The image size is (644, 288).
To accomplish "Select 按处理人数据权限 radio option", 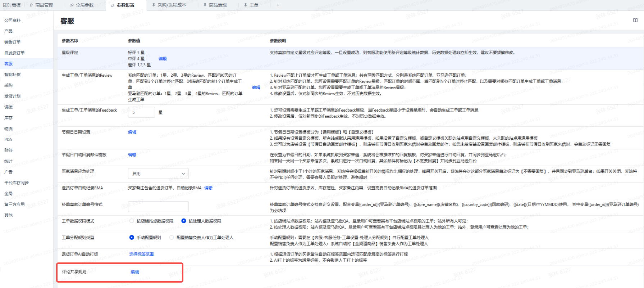I will coord(184,221).
